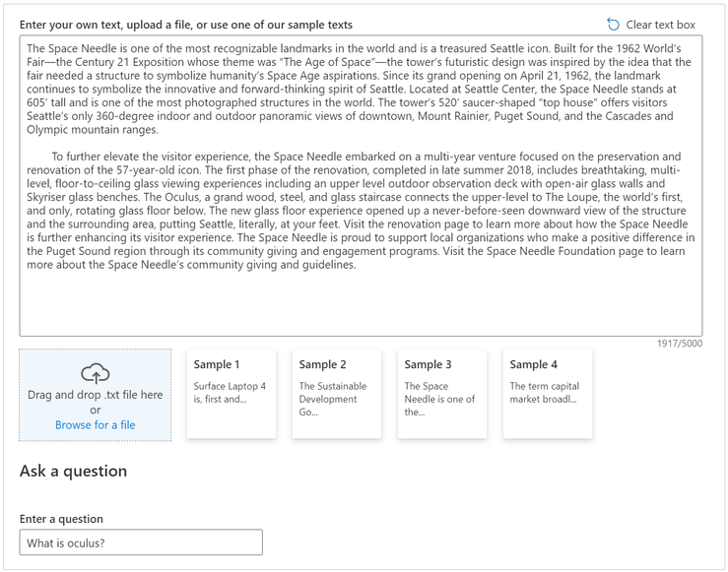Click the 1917/5000 character counter
Image resolution: width=728 pixels, height=572 pixels.
(x=680, y=344)
